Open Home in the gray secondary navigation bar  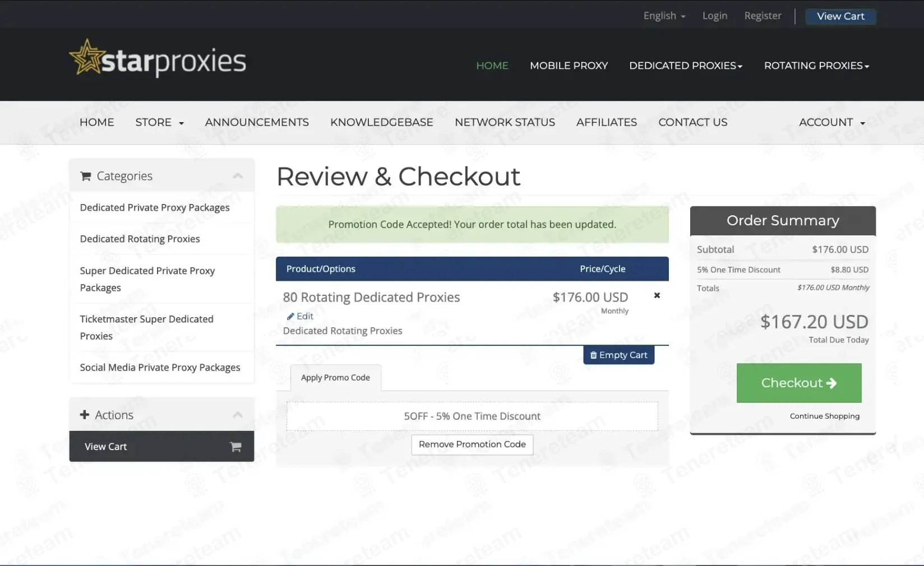(97, 122)
